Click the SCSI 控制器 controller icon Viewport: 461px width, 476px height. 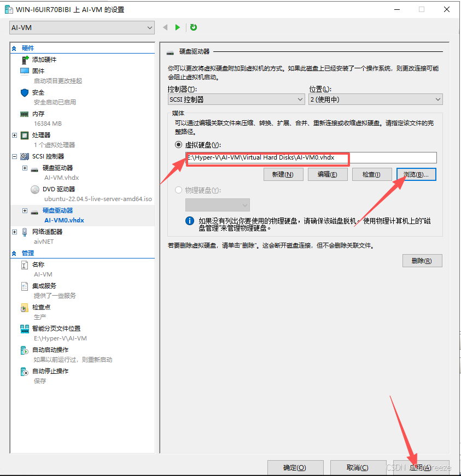(x=25, y=156)
